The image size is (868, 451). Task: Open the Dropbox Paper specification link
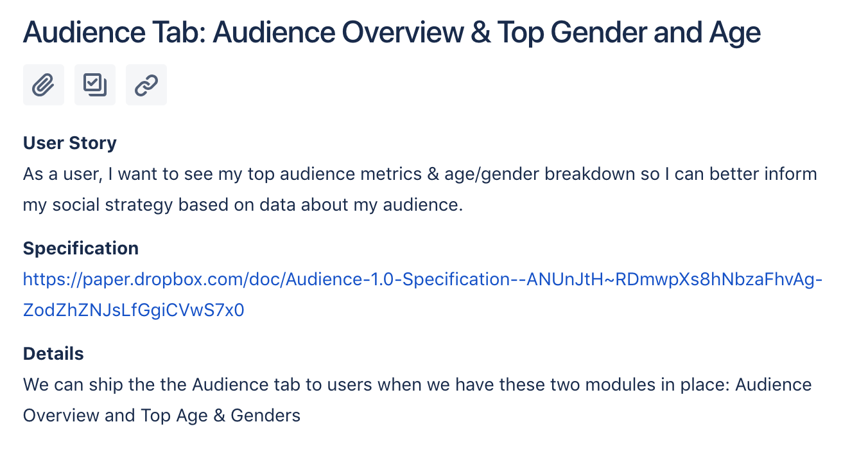coord(385,279)
